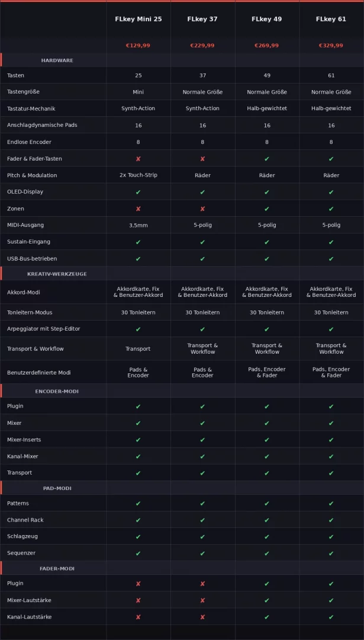
Task: Click the Fader-Modi Plugin red cross under FLkey Mini 25
Action: (138, 584)
